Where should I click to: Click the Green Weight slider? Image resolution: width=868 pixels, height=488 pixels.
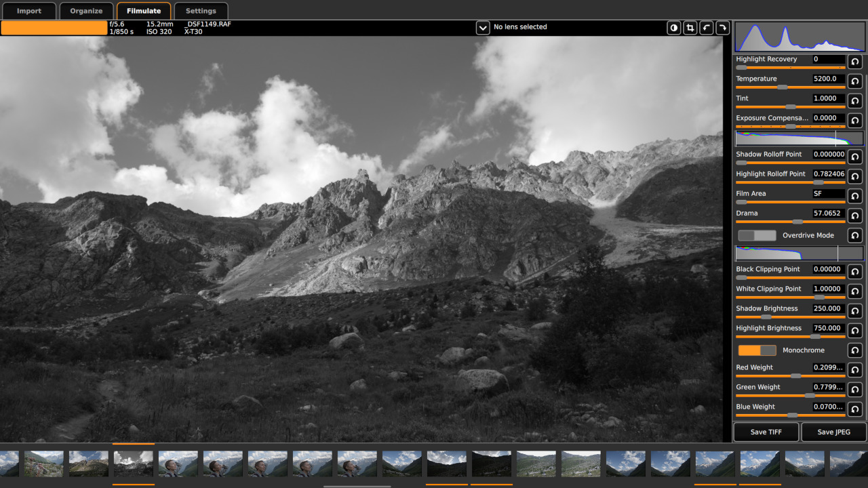click(x=791, y=396)
